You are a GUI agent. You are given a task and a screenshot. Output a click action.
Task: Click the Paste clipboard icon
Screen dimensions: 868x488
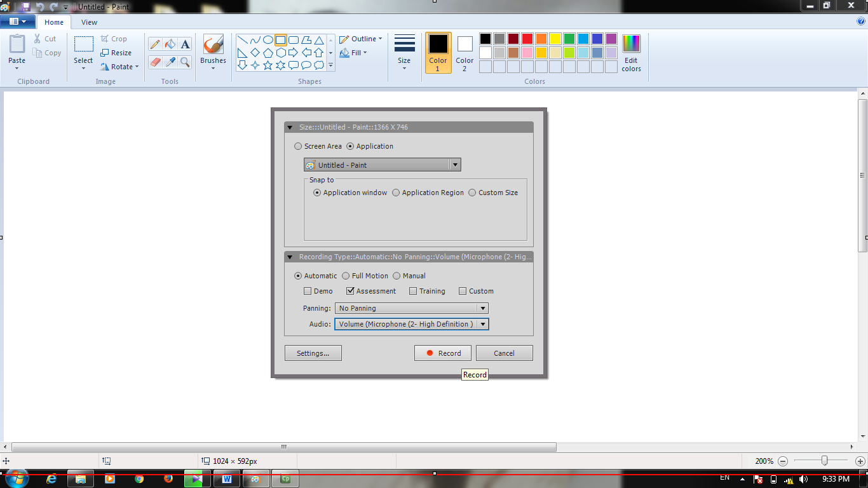(x=17, y=44)
